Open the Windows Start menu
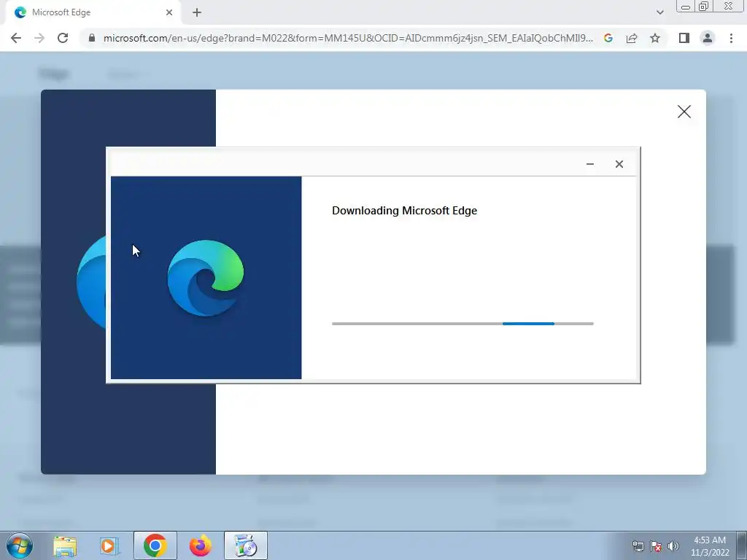747x560 pixels. click(20, 545)
